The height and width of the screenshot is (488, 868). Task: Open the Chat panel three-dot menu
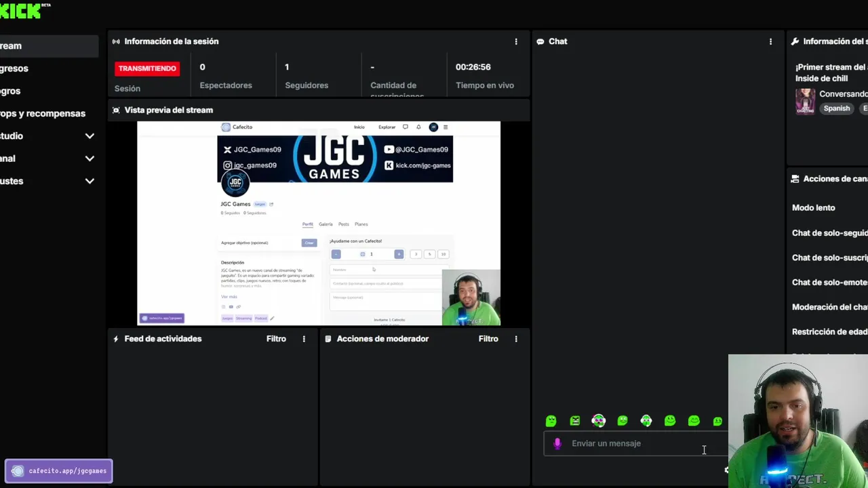pyautogui.click(x=770, y=41)
